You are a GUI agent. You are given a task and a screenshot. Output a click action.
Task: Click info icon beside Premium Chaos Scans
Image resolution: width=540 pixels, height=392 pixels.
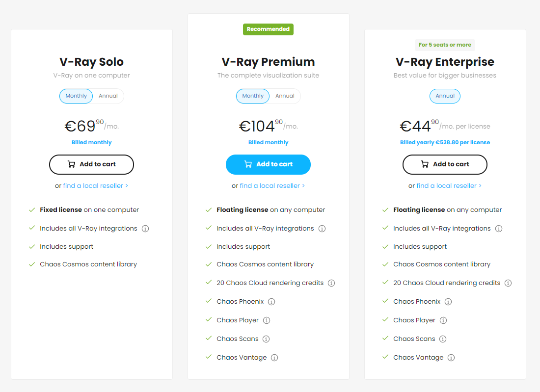(x=266, y=339)
